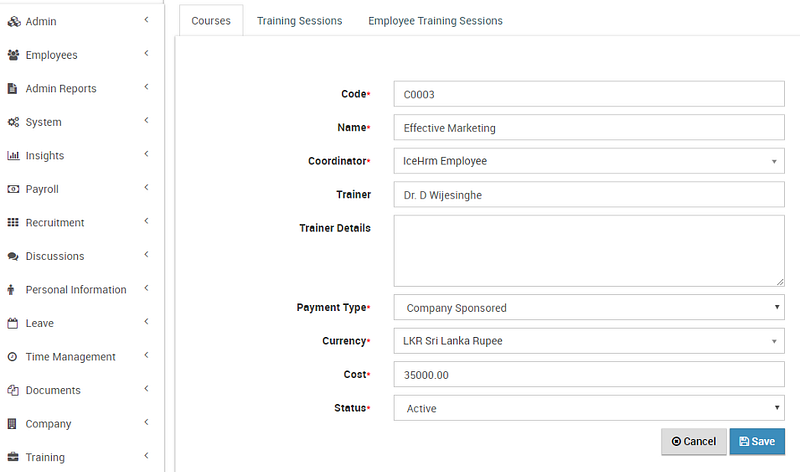Screen dimensions: 800x472
Task: Click the Admin sidebar icon
Action: (x=14, y=21)
